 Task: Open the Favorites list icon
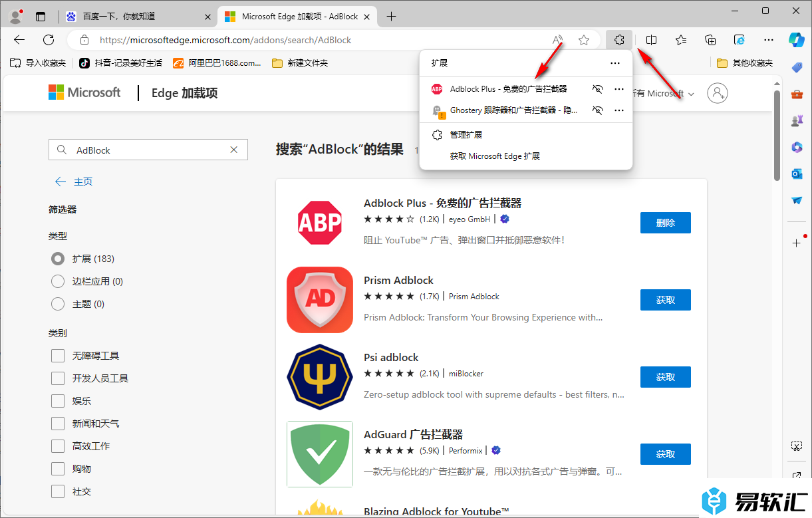click(x=681, y=40)
